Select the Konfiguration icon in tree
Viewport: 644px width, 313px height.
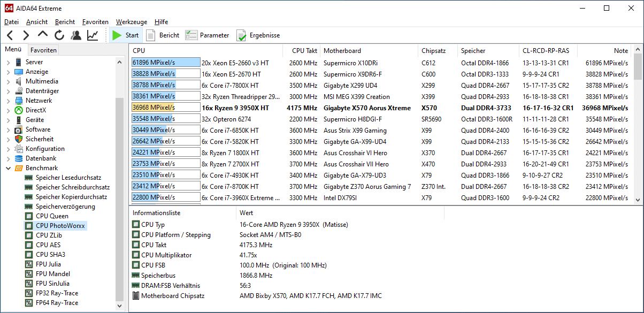click(19, 149)
